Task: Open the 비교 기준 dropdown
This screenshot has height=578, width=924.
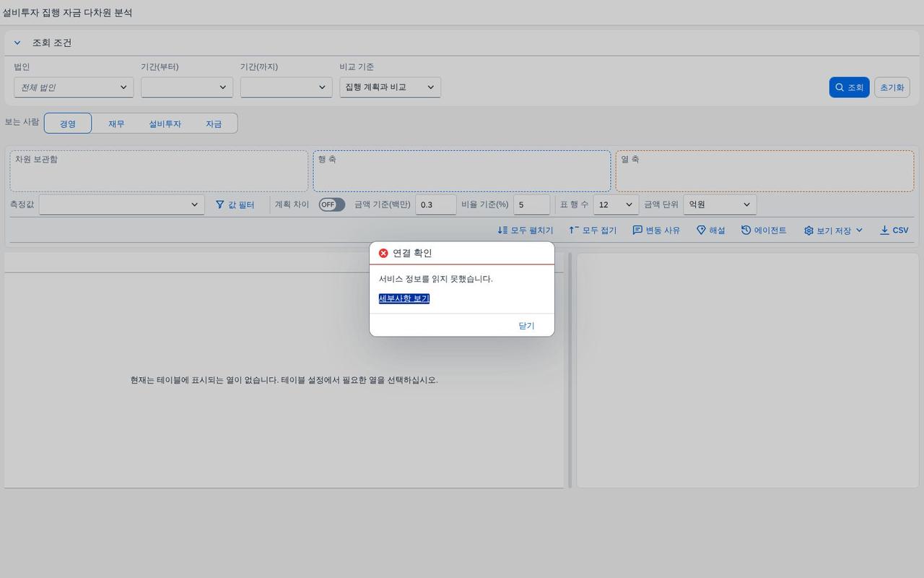Action: point(390,87)
